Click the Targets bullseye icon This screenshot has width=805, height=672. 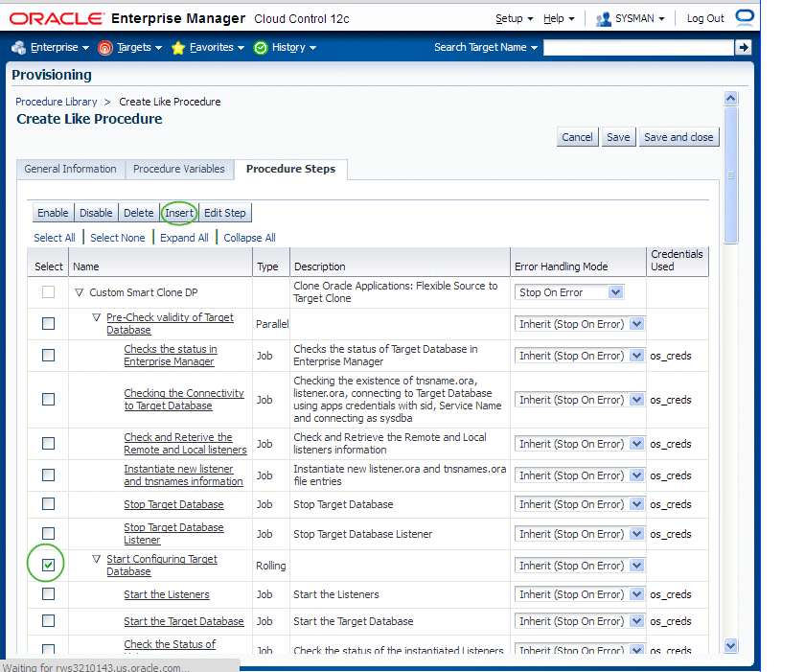(x=104, y=48)
